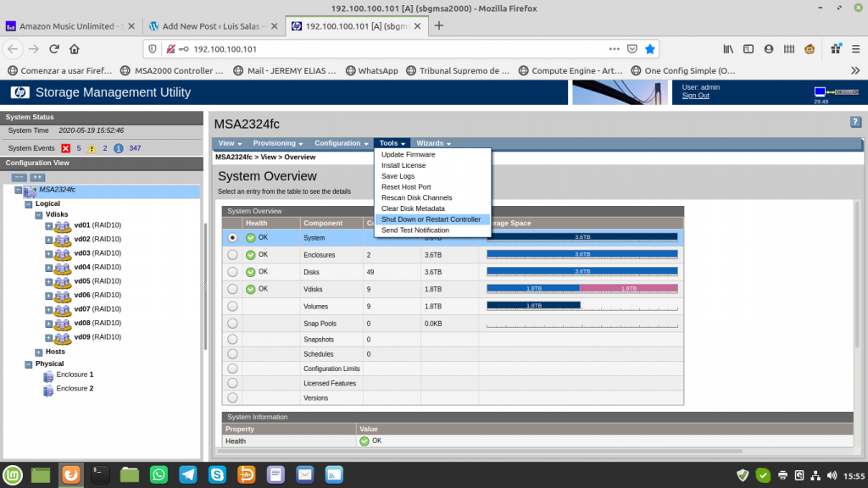This screenshot has width=868, height=488.
Task: Open a new Firefox tab
Action: coord(438,26)
